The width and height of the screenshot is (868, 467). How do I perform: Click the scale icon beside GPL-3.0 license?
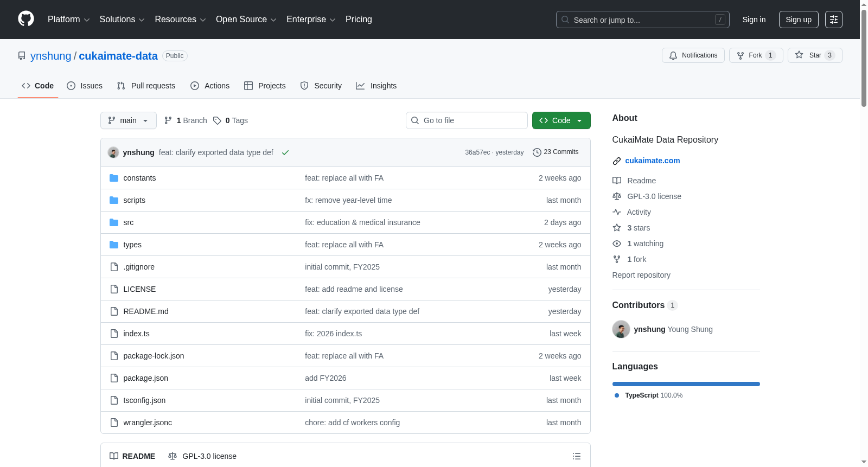[617, 196]
